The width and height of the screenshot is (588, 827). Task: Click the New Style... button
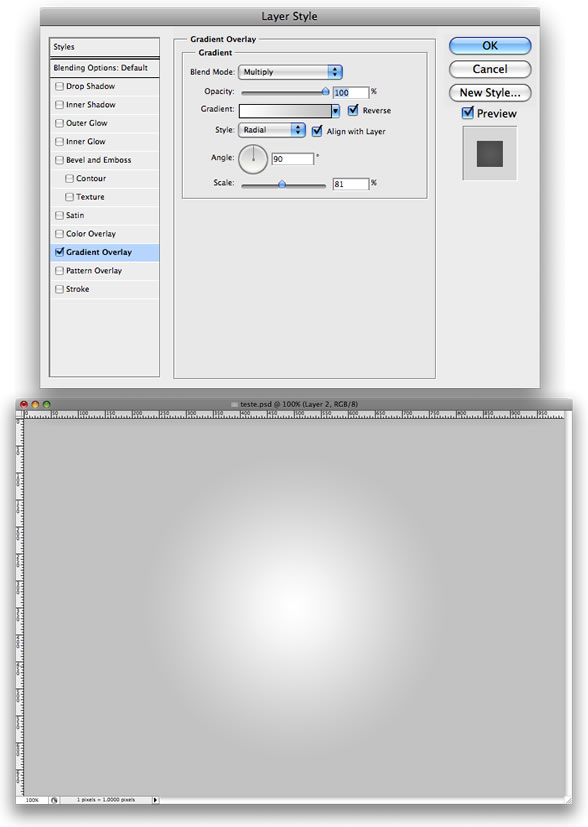[x=490, y=93]
